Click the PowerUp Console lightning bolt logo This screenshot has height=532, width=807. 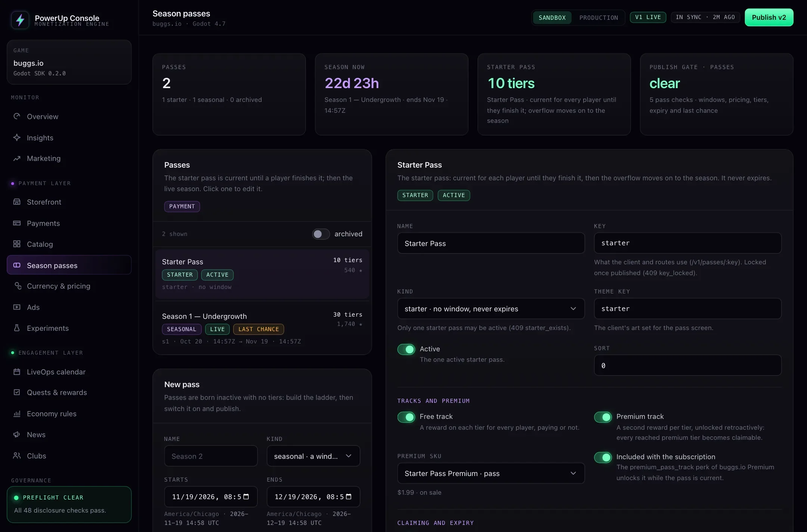(x=20, y=20)
